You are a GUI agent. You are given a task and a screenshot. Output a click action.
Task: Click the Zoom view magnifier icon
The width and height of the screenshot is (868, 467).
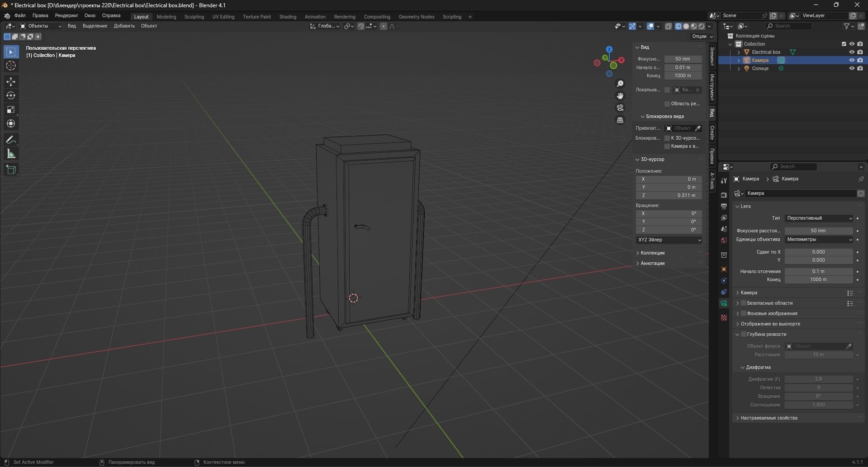pyautogui.click(x=620, y=84)
